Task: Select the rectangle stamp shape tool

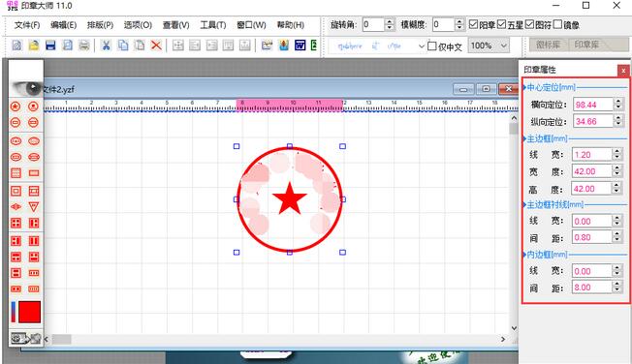Action: [x=34, y=173]
